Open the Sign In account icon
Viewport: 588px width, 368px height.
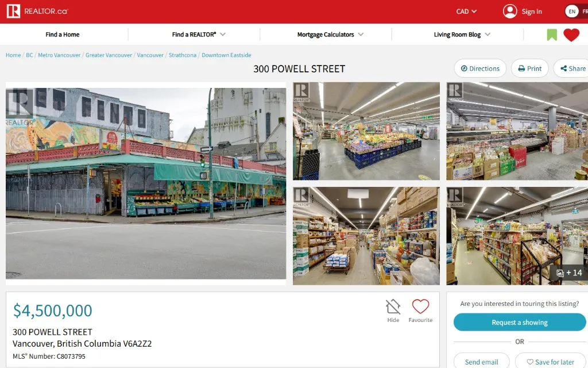point(509,11)
